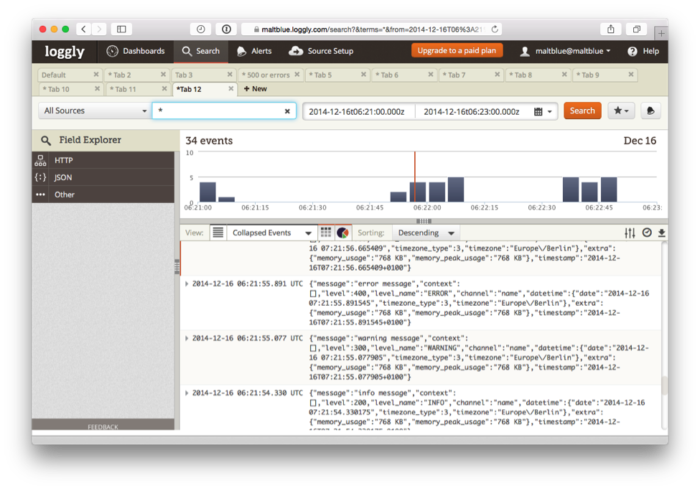Click the download events icon

661,233
